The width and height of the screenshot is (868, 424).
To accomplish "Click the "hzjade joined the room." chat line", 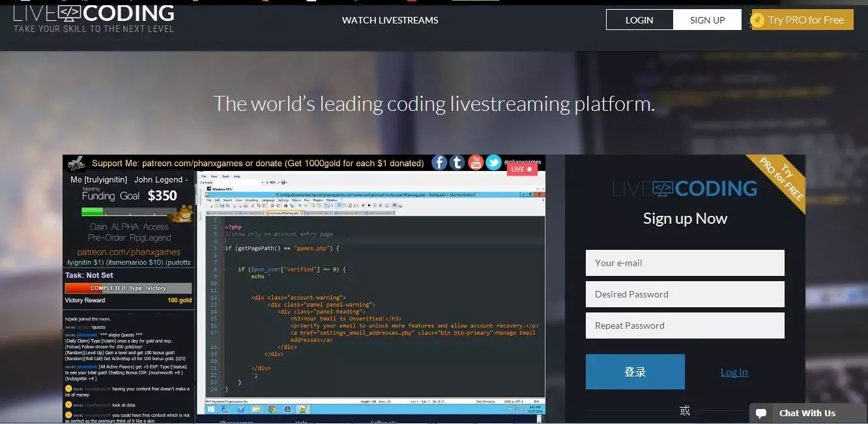I will point(87,319).
